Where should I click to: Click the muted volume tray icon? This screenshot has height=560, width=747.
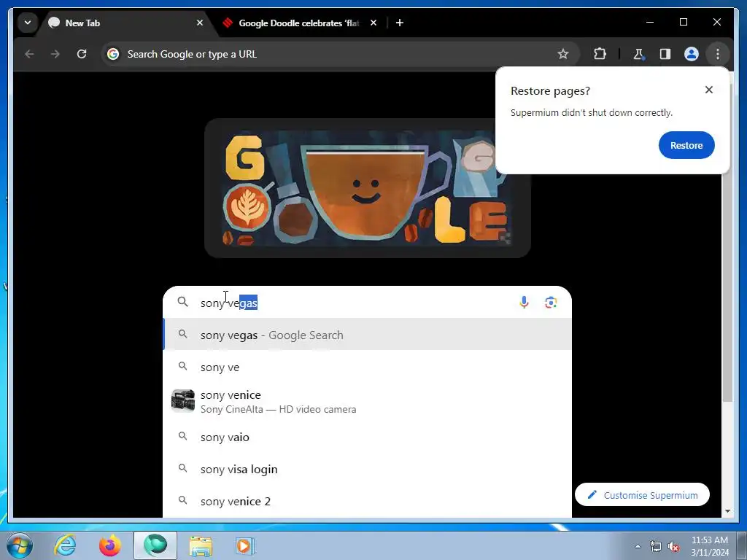[x=673, y=546]
